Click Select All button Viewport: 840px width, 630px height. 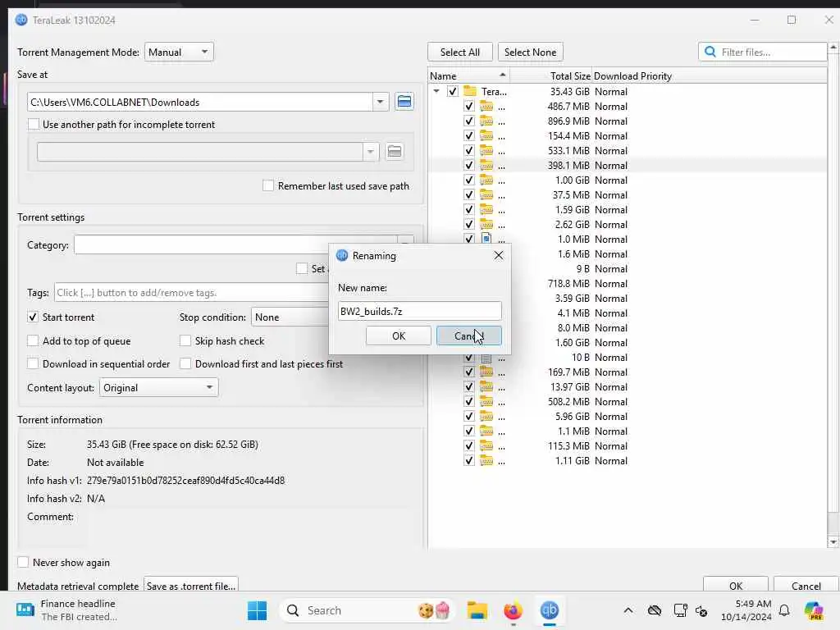(459, 52)
